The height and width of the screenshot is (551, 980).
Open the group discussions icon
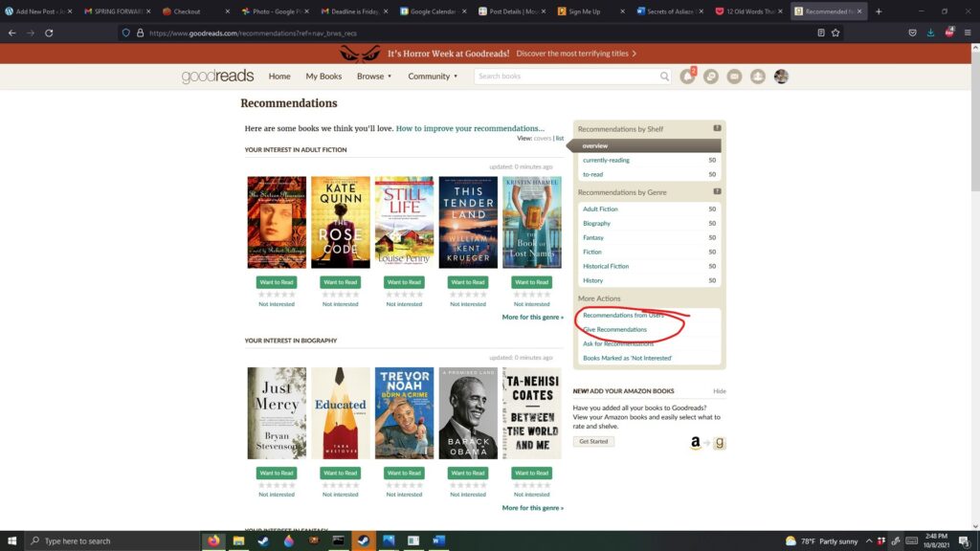[x=711, y=77]
